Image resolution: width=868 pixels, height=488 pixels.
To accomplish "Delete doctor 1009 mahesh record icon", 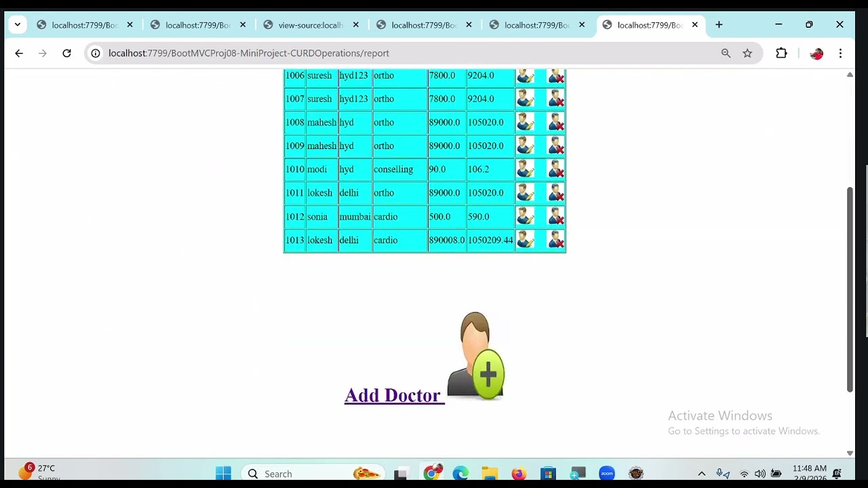I will (556, 146).
